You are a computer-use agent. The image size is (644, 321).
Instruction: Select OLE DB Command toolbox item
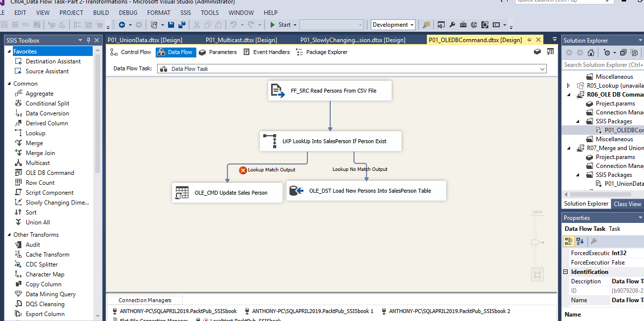click(x=50, y=173)
